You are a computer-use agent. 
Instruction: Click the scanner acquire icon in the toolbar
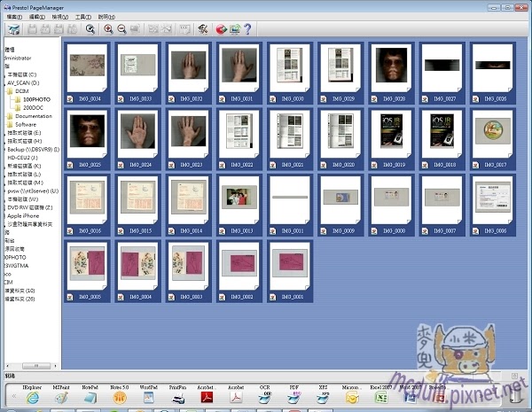14,29
